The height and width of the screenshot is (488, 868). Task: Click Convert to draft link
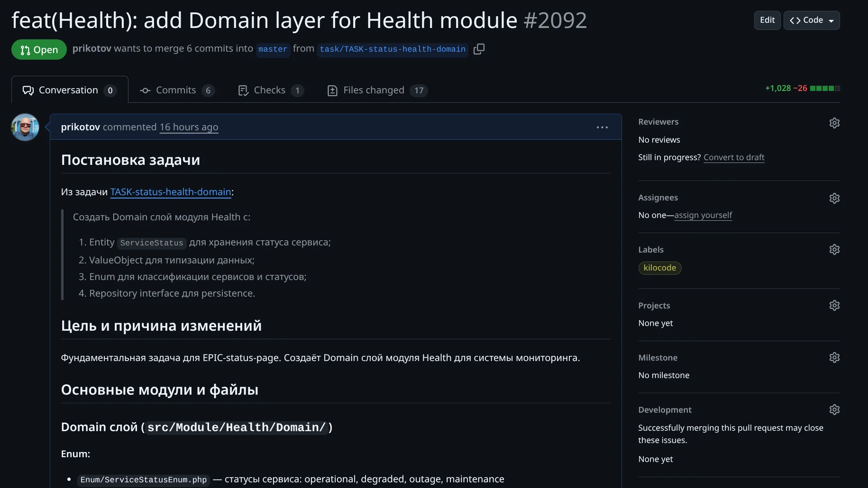[x=734, y=157]
